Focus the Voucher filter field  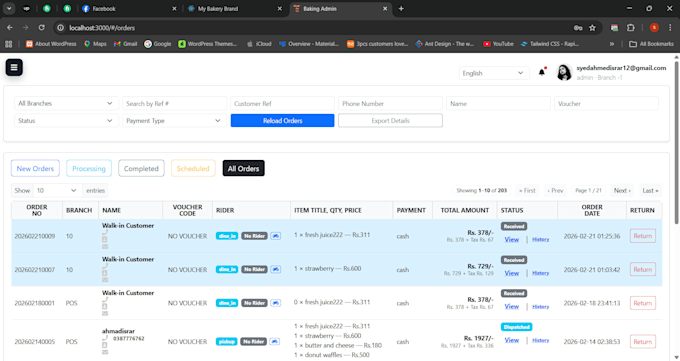point(606,103)
